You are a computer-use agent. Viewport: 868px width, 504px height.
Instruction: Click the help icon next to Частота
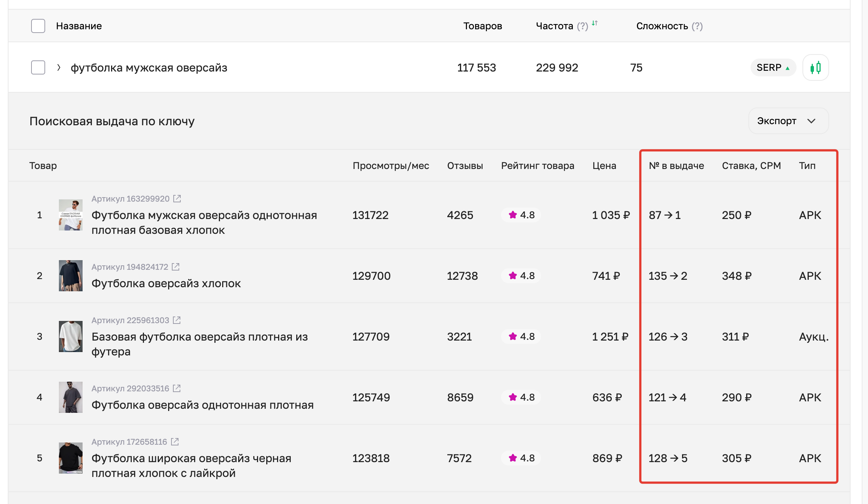pyautogui.click(x=582, y=26)
